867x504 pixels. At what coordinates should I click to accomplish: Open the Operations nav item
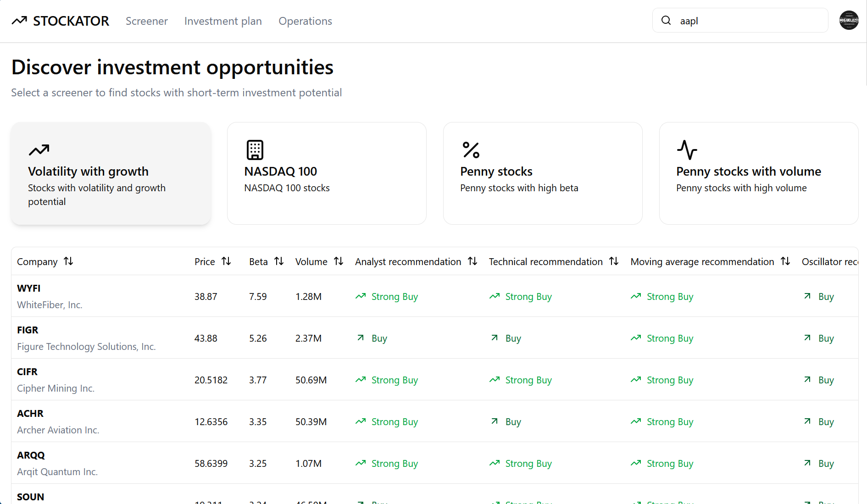coord(305,21)
